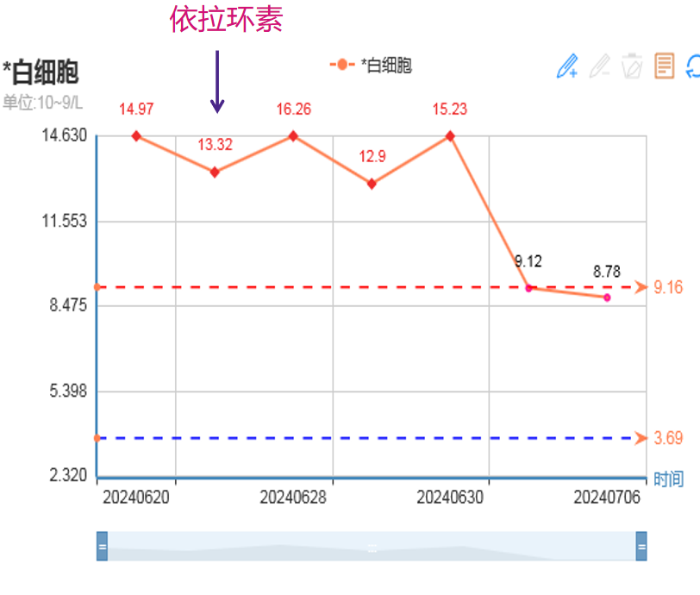Screen dimensions: 700x595
Task: Click the 14.97 data point marker
Action: tap(136, 136)
